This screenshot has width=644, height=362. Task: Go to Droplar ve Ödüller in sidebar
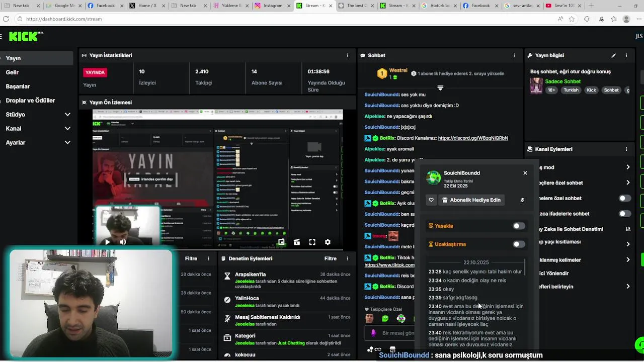(37, 101)
